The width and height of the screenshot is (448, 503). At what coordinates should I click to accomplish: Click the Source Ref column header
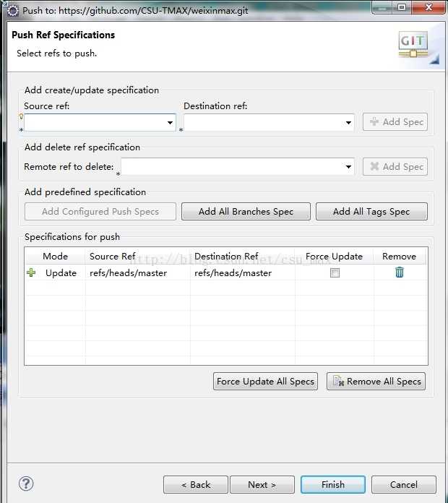138,256
